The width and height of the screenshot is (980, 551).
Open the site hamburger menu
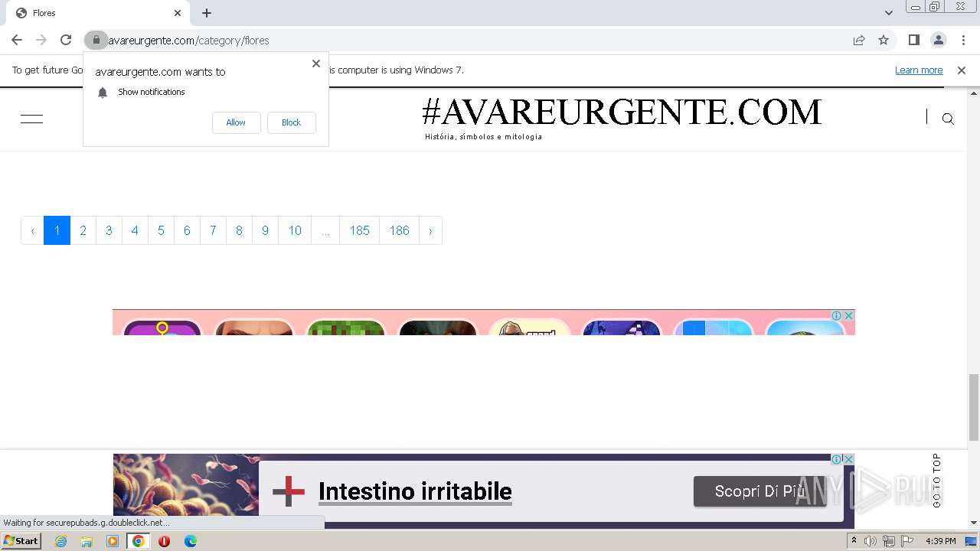(32, 119)
